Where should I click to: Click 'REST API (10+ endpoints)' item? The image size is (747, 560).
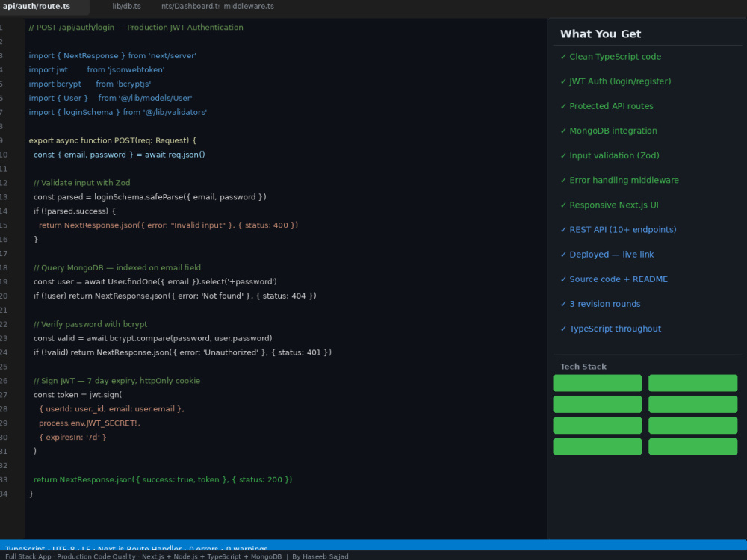(x=619, y=230)
